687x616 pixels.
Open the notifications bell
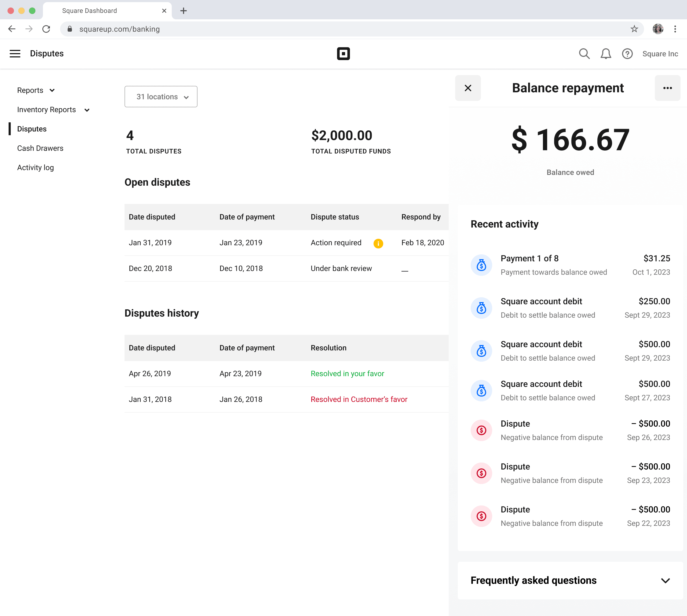(x=606, y=53)
